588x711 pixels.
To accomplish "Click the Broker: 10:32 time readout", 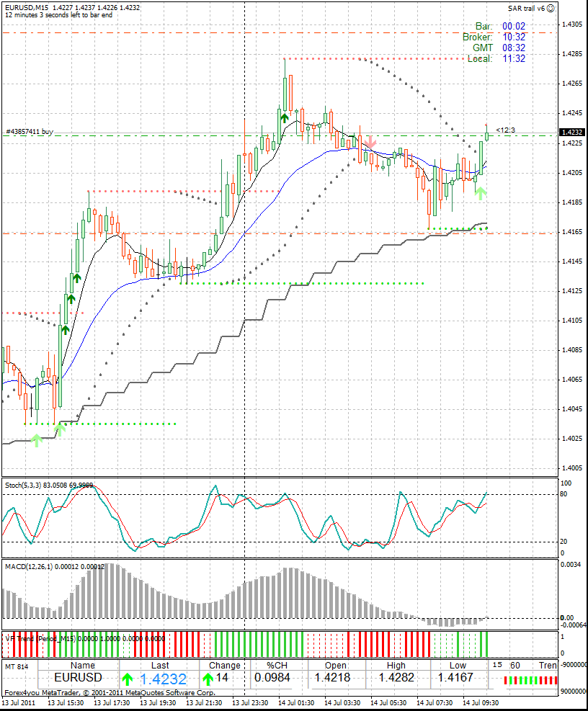I will pos(494,37).
